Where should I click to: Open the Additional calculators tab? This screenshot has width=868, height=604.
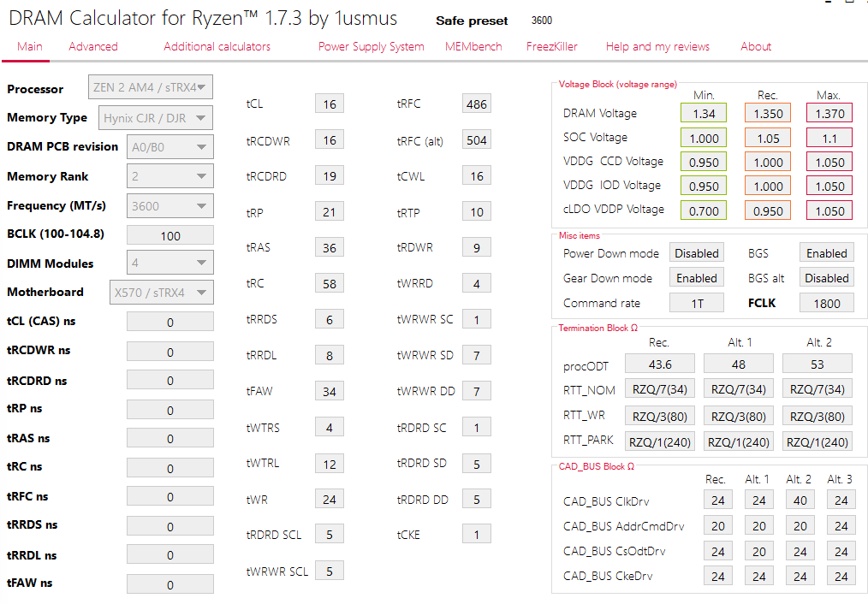click(217, 46)
